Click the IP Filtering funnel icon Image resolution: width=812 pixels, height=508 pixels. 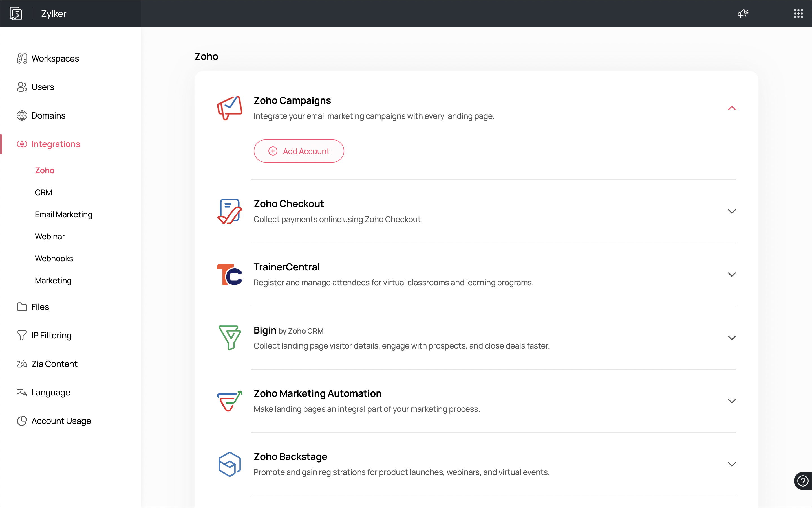click(x=22, y=335)
